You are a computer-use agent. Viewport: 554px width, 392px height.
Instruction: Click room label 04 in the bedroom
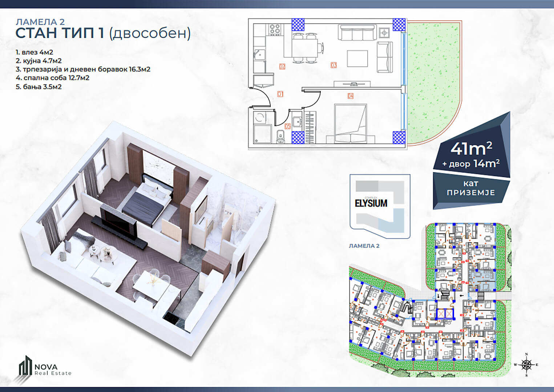350,96
